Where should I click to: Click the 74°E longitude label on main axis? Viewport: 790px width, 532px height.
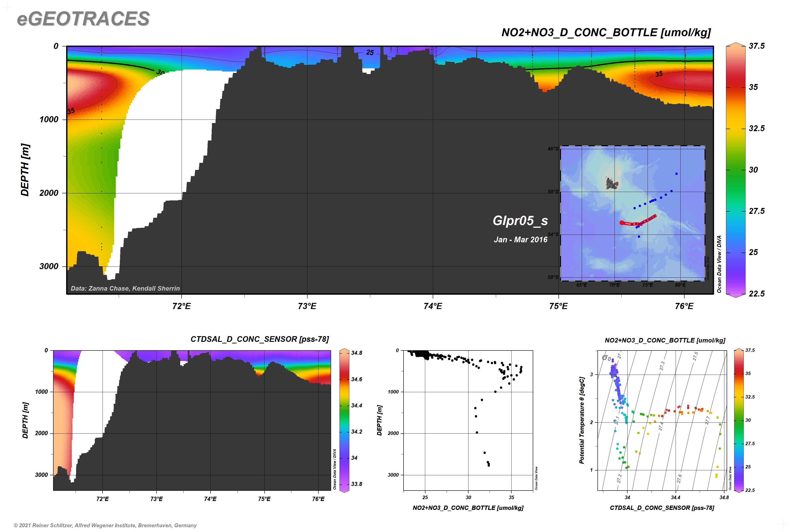click(433, 306)
